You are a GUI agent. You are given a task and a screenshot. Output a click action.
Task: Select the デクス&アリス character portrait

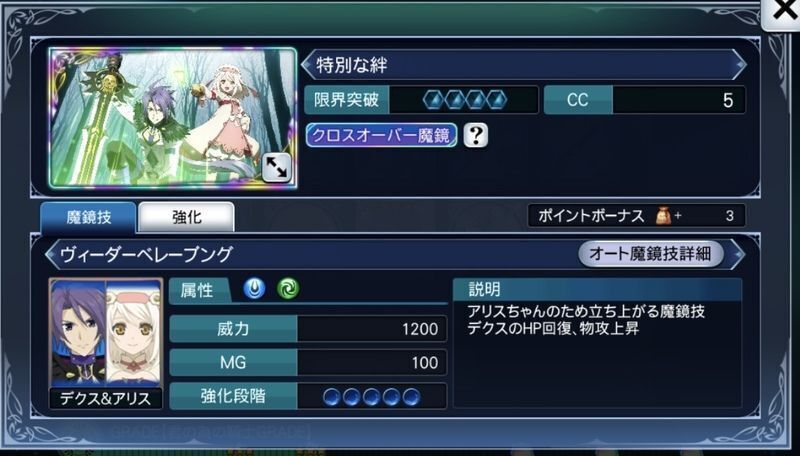(106, 343)
